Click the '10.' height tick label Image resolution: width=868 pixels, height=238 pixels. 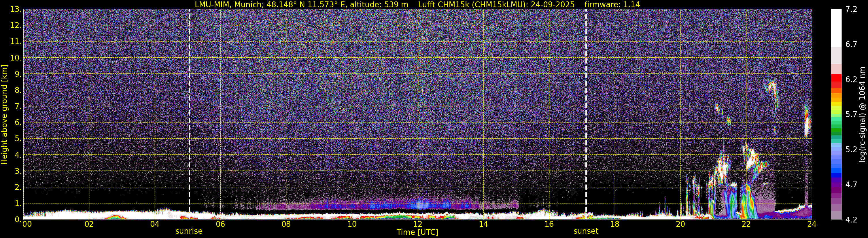(x=16, y=58)
